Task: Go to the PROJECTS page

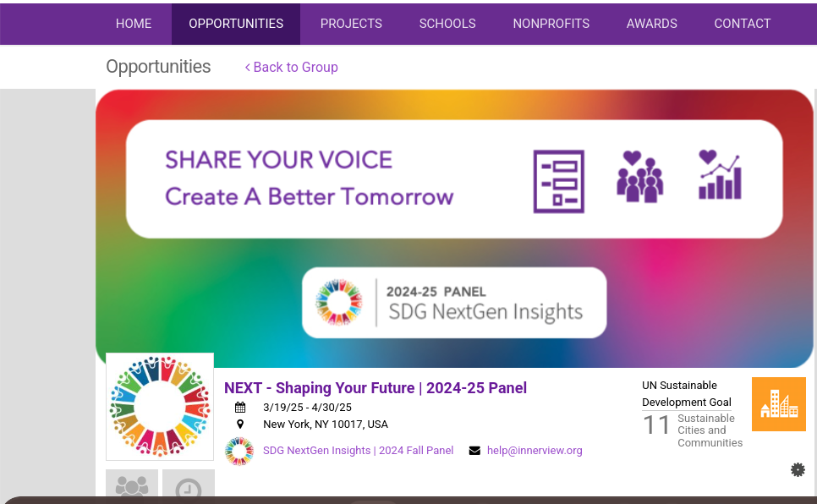Action: coord(351,24)
